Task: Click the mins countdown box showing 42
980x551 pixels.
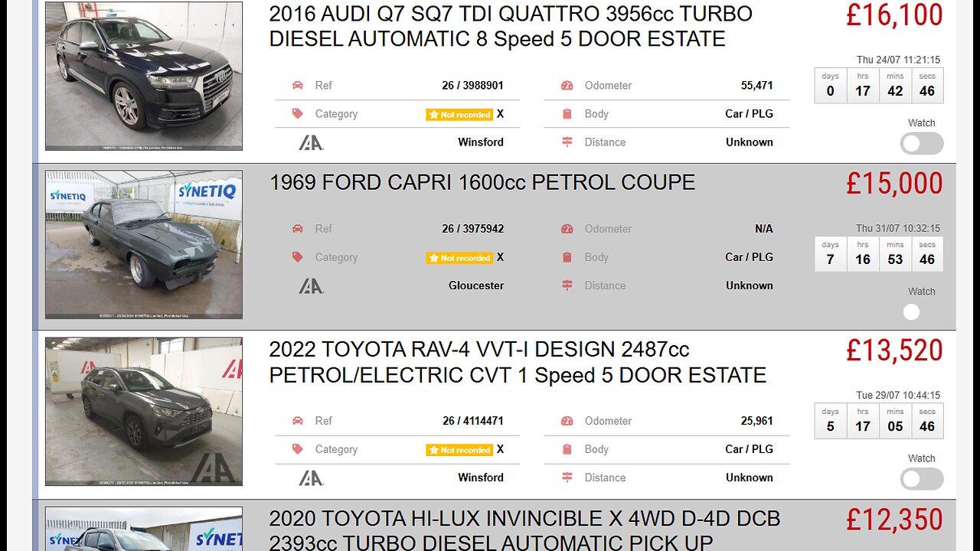Action: (895, 86)
